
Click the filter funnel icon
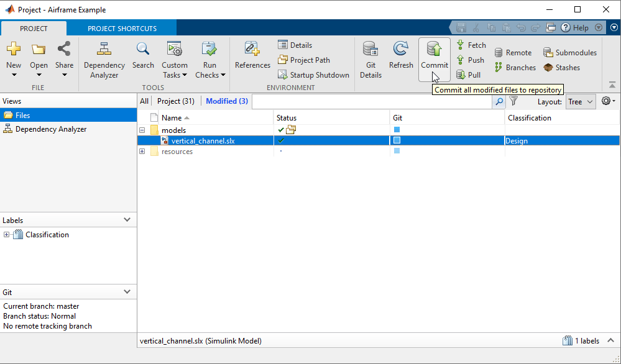(x=513, y=101)
